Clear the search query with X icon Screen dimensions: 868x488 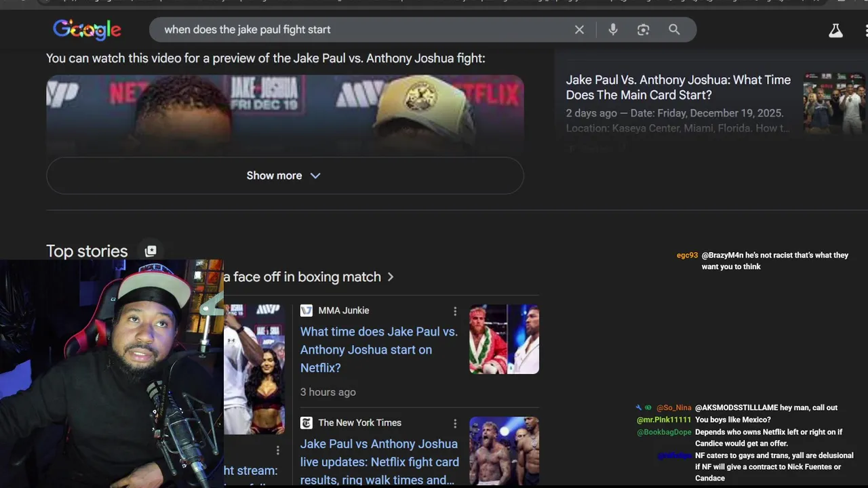tap(579, 30)
